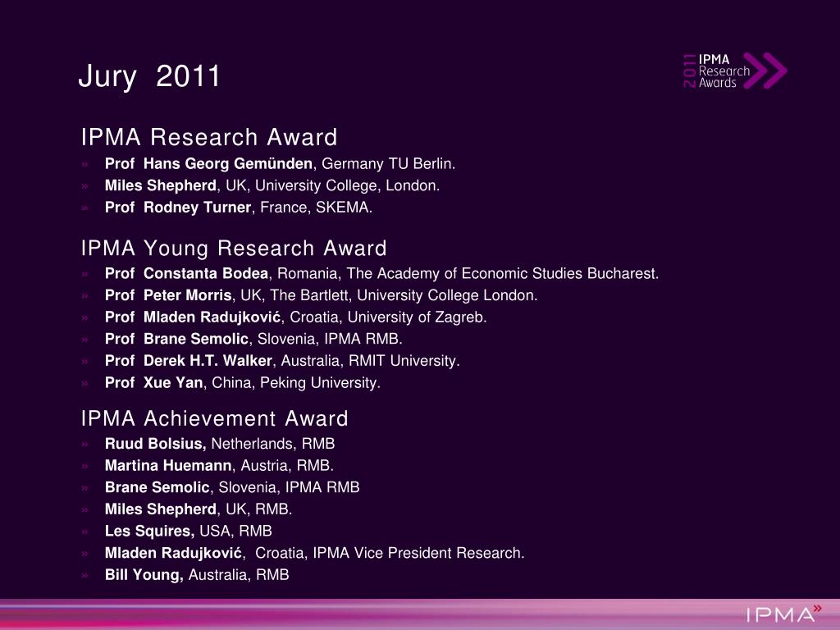
Task: Select the 'IPMA Achievement Award' heading
Action: (x=215, y=418)
